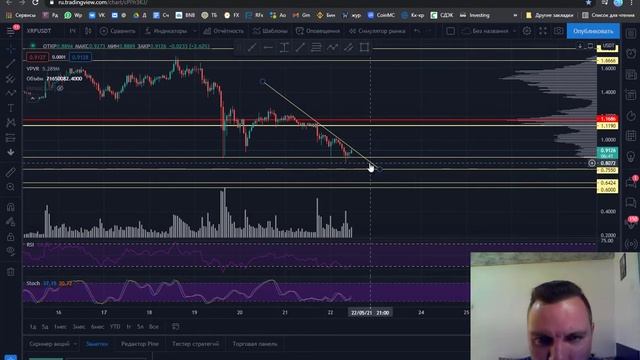Click the undo arrow in top toolbar
The width and height of the screenshot is (640, 360).
[x=417, y=31]
